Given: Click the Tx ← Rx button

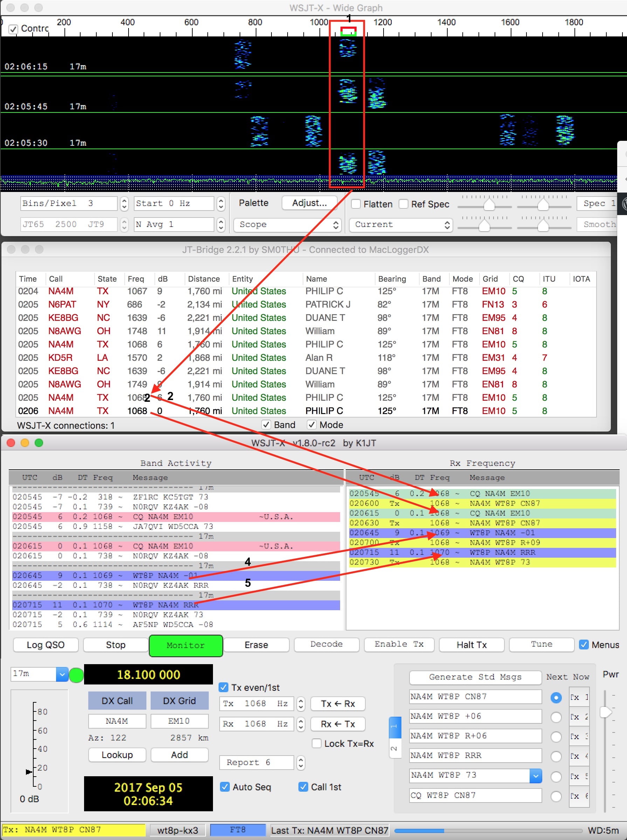Looking at the screenshot, I should [338, 704].
